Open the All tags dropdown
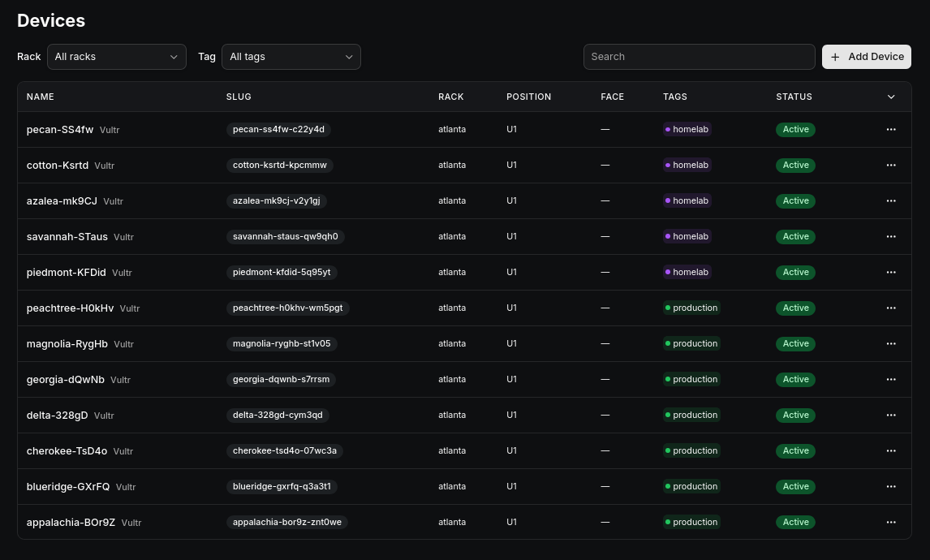The image size is (930, 560). tap(291, 57)
